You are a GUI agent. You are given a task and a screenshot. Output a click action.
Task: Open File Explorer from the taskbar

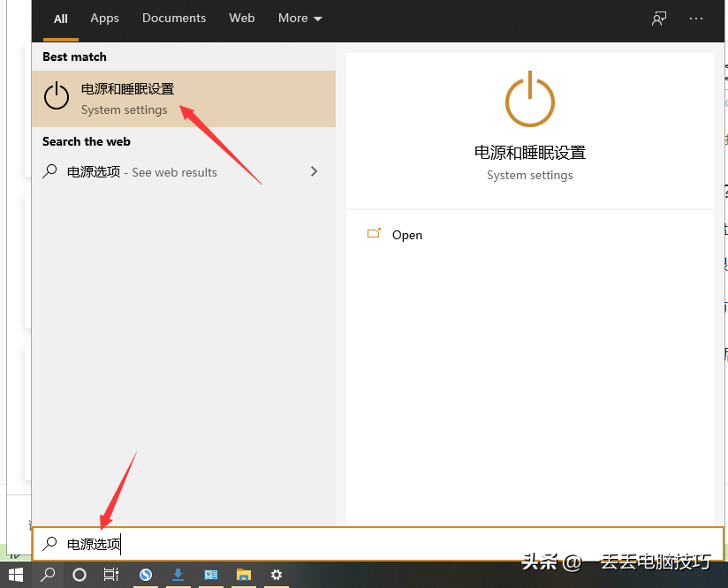click(x=244, y=575)
